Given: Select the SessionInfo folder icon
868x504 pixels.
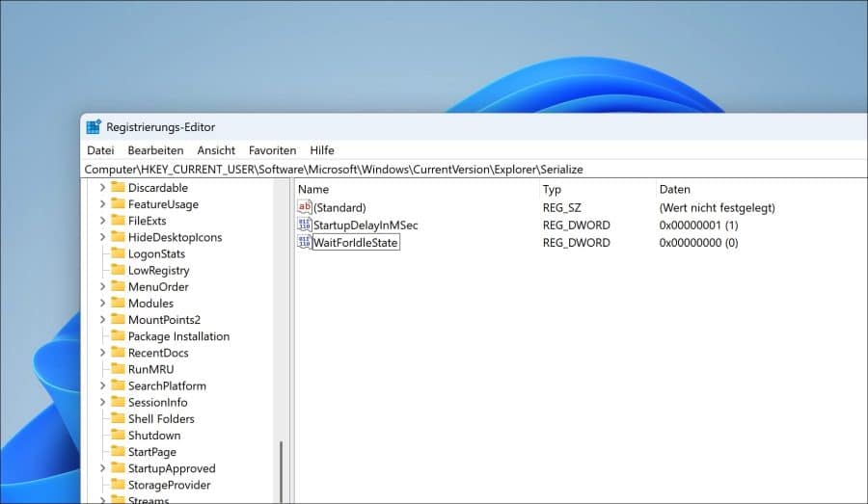Looking at the screenshot, I should (118, 402).
